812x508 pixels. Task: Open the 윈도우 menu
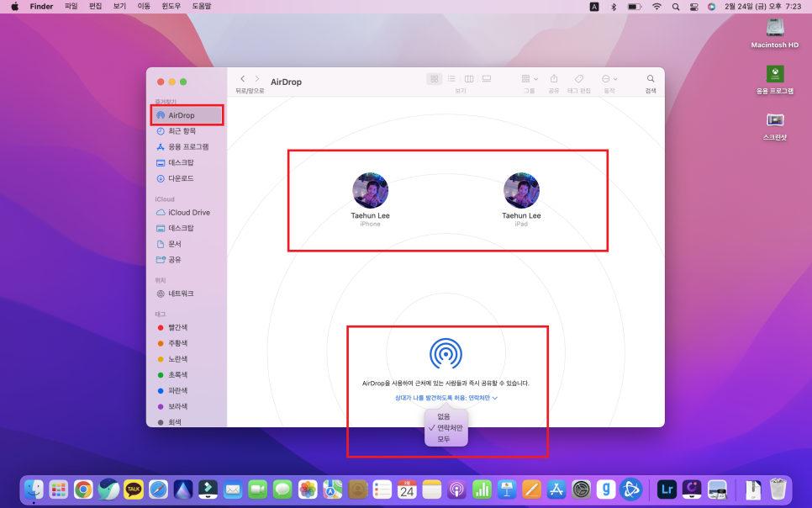tap(171, 6)
